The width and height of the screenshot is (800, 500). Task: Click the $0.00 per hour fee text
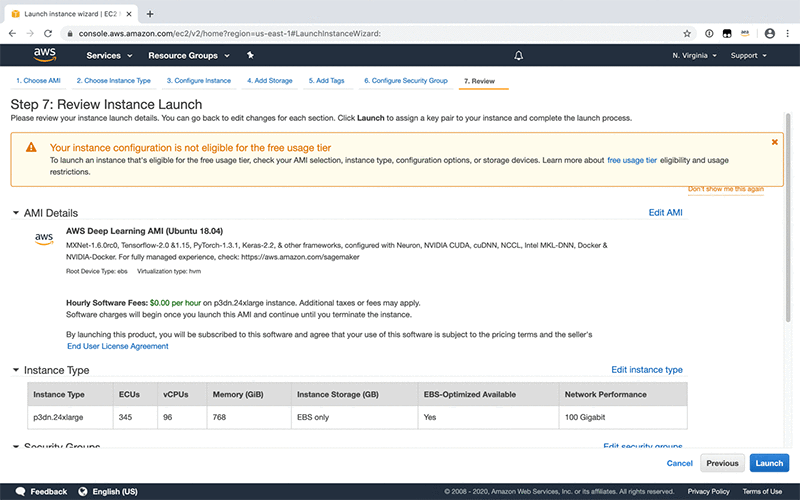(x=176, y=303)
